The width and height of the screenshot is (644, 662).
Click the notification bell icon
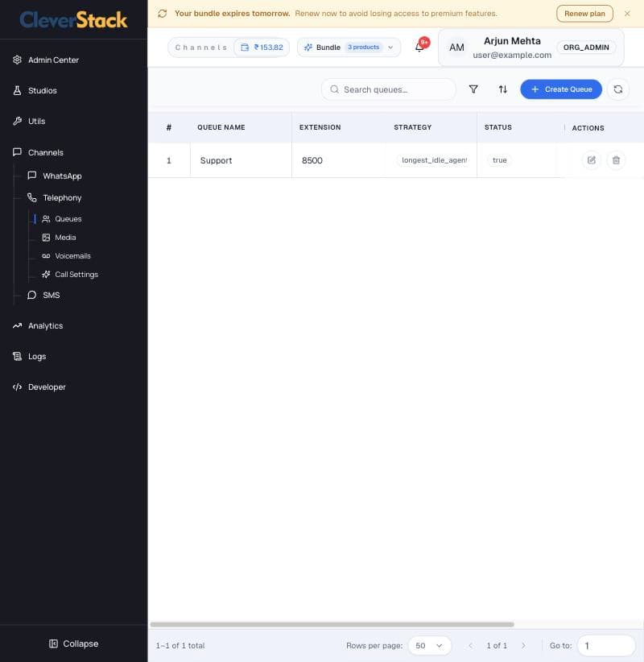[420, 47]
